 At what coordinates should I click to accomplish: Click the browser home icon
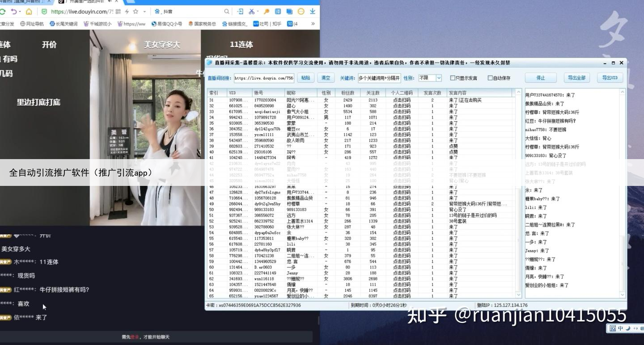pyautogui.click(x=29, y=12)
